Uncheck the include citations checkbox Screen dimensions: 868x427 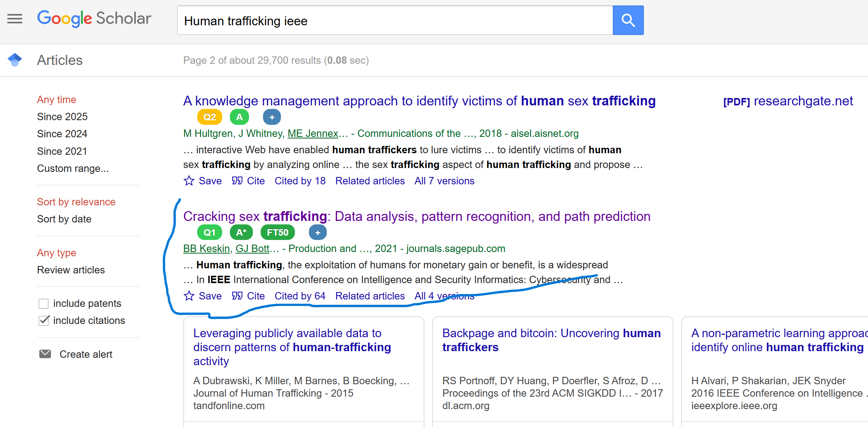[x=44, y=320]
